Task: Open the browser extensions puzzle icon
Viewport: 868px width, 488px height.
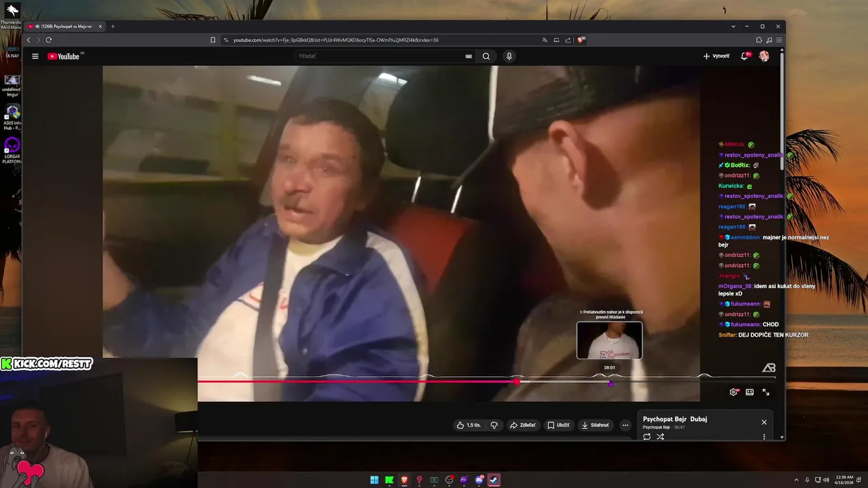Action: click(759, 40)
